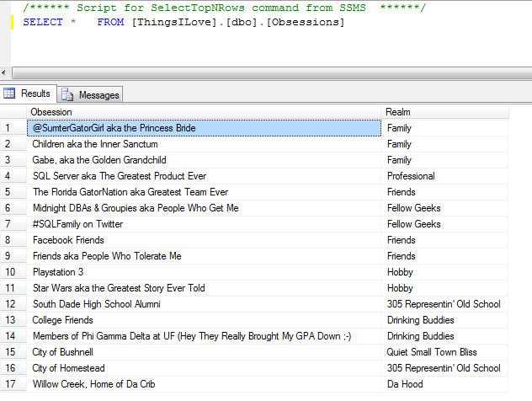Click the Results tab grid icon
This screenshot has height=401, width=532.
coord(11,94)
